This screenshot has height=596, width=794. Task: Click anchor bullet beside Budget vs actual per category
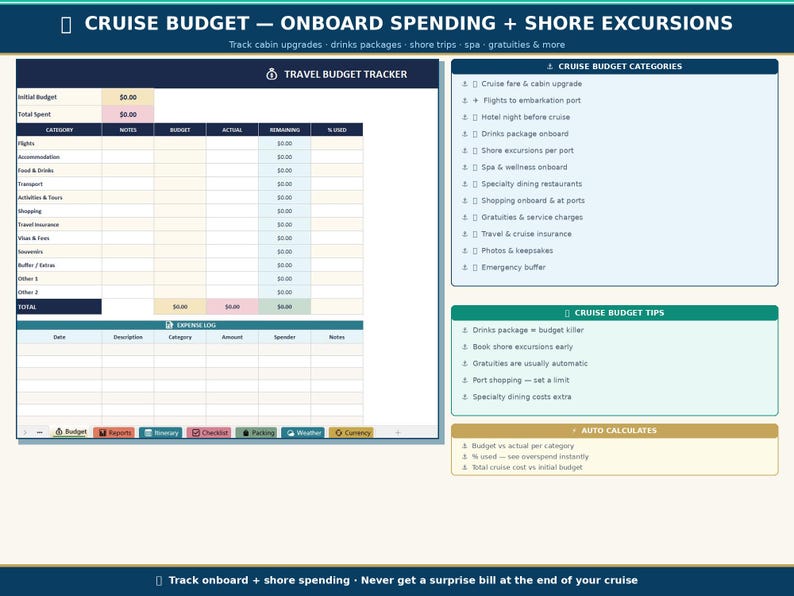[x=464, y=446]
